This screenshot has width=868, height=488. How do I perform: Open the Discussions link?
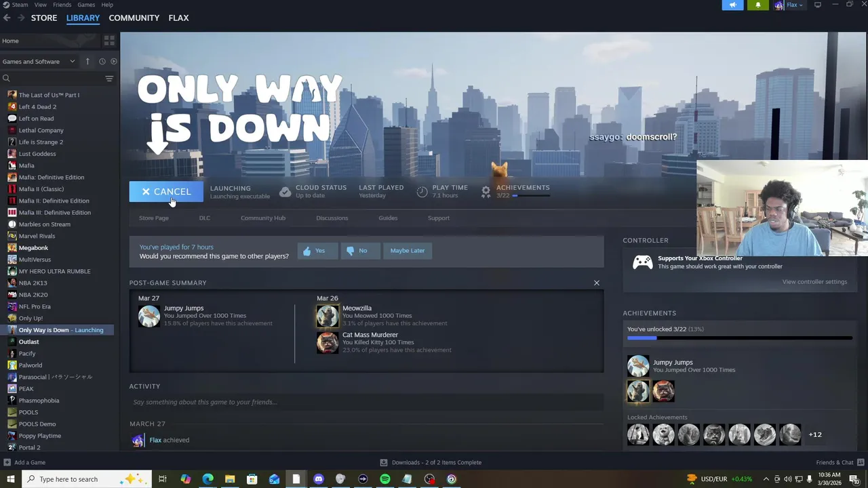point(332,218)
